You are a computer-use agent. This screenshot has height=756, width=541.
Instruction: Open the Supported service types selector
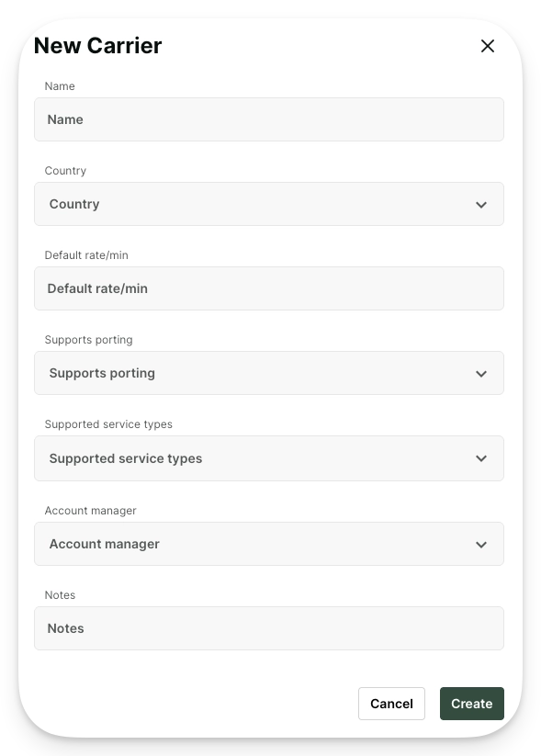point(269,458)
